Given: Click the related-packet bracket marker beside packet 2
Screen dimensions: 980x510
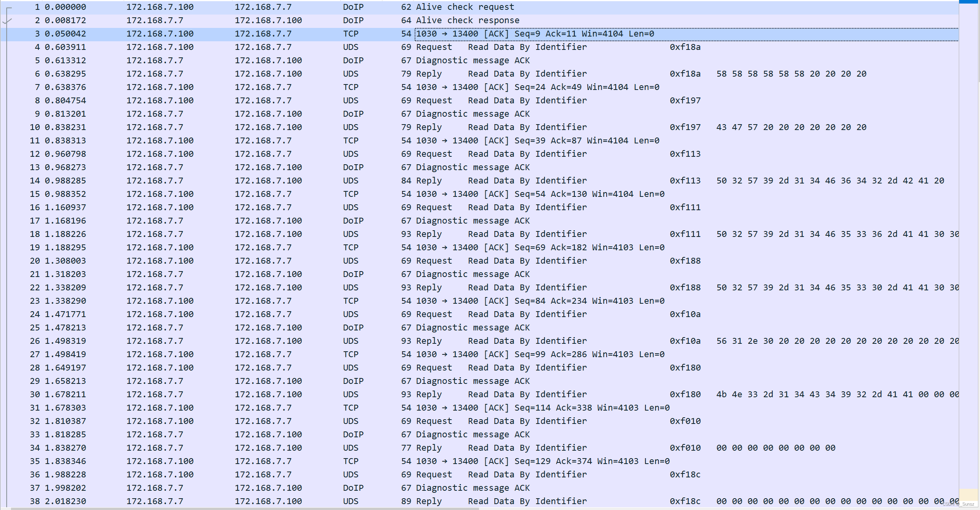Looking at the screenshot, I should (7, 21).
